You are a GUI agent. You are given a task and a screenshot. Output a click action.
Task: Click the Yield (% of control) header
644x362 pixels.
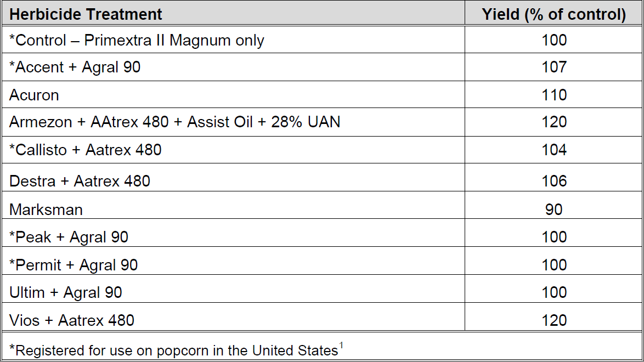553,14
